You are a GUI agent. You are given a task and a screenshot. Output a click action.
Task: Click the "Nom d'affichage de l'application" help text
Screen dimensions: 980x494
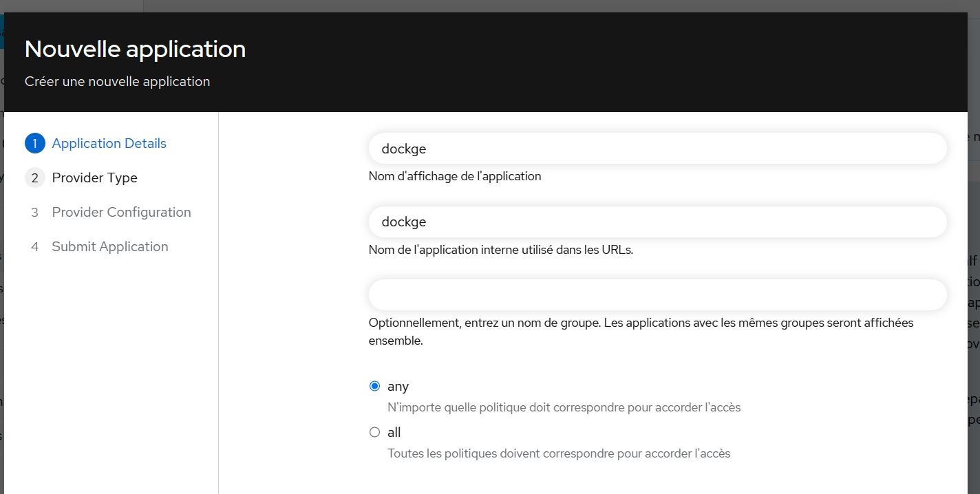(455, 176)
